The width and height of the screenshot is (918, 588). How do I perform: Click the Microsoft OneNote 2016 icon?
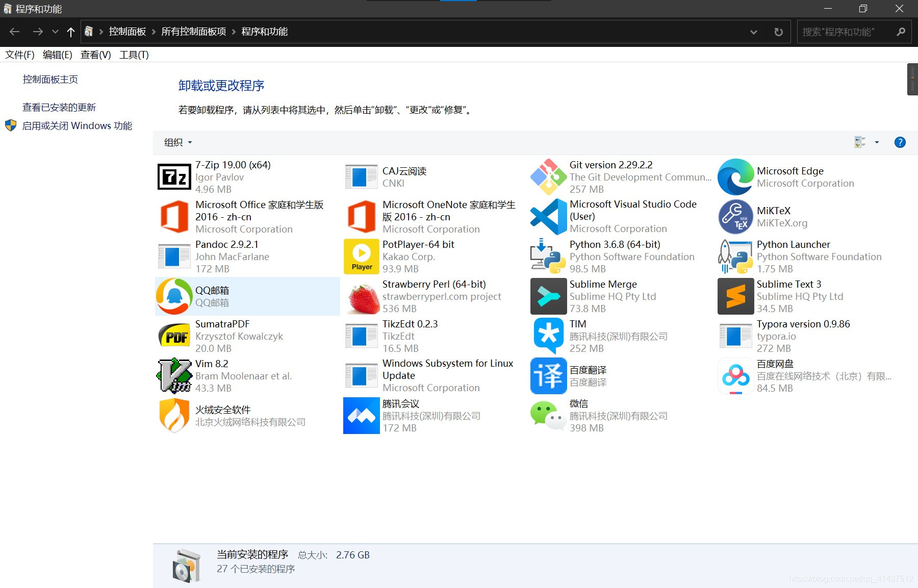[361, 217]
